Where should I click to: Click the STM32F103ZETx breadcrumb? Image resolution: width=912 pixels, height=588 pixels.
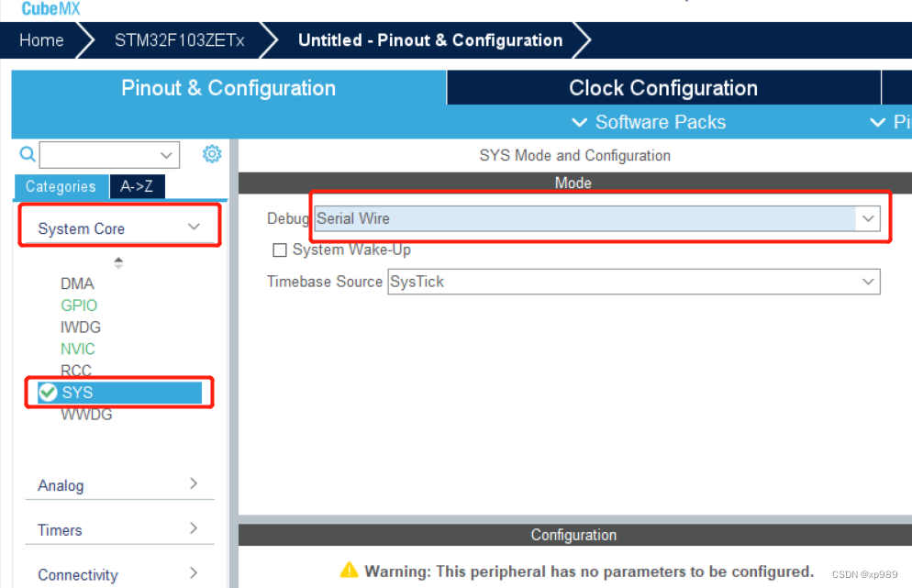[179, 40]
